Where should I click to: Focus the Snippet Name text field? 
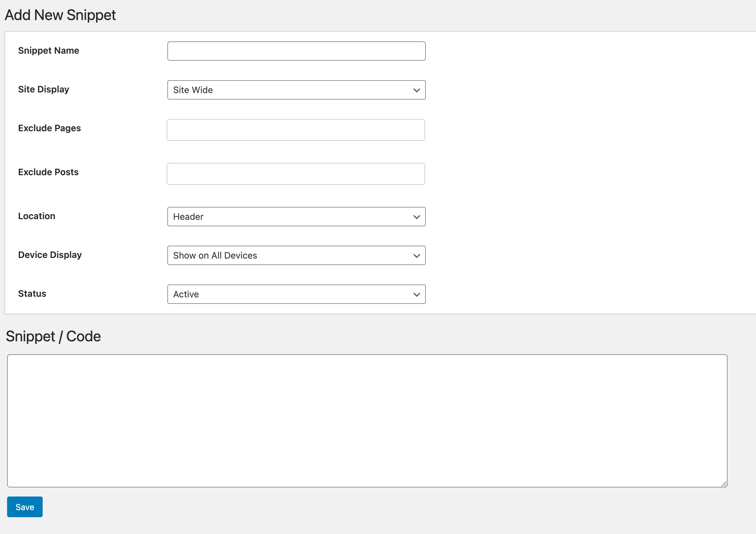coord(296,51)
